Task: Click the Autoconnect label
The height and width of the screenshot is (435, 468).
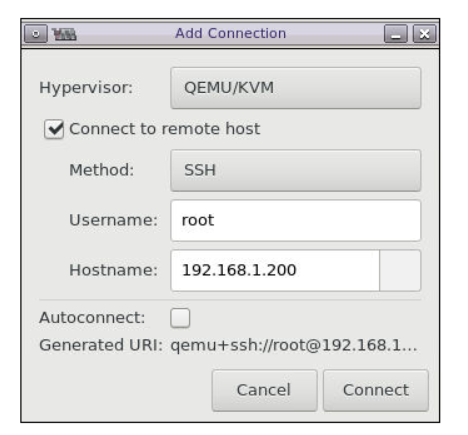Action: [x=92, y=318]
